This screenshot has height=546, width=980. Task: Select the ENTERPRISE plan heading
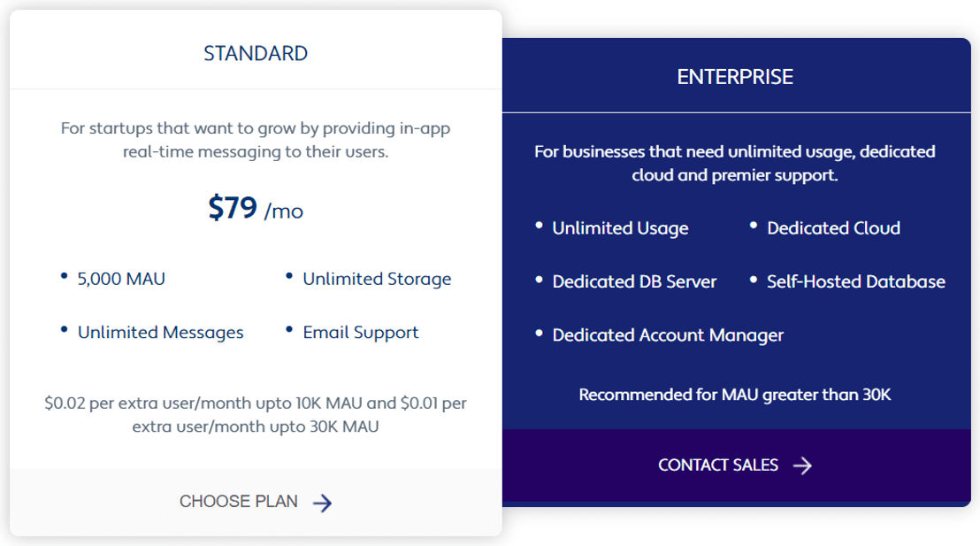(x=735, y=77)
